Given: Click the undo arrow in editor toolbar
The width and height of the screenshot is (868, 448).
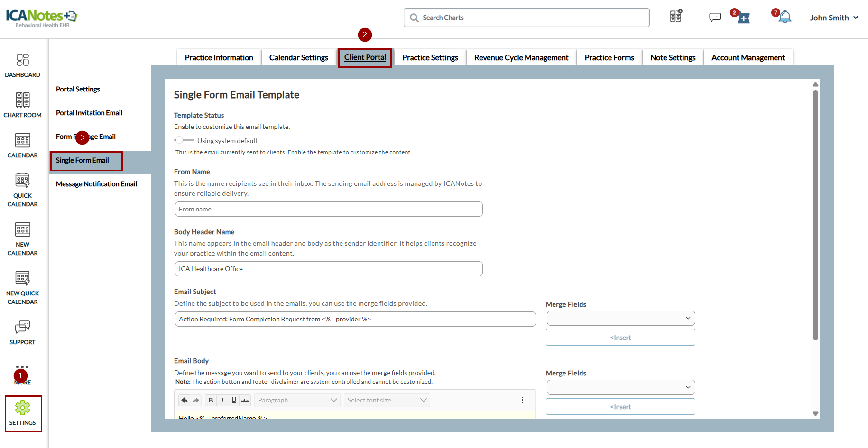Looking at the screenshot, I should pos(185,400).
